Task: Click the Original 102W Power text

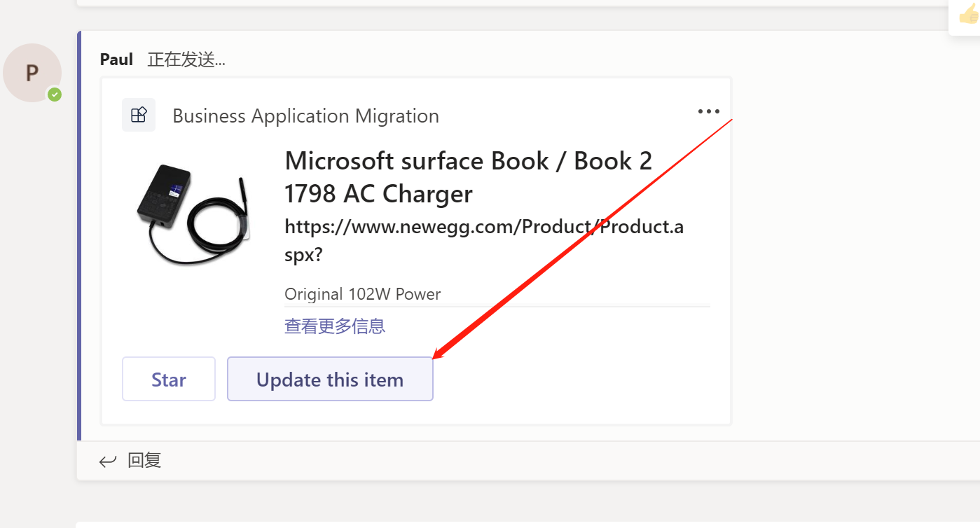Action: pos(363,294)
